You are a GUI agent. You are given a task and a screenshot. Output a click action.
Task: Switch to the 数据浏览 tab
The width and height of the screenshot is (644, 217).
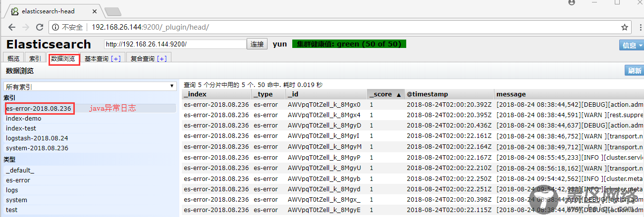click(x=63, y=58)
